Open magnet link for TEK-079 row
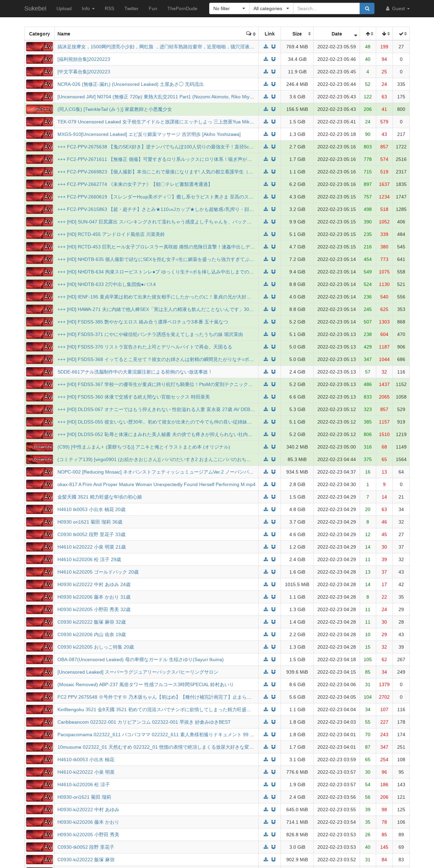 pos(273,122)
